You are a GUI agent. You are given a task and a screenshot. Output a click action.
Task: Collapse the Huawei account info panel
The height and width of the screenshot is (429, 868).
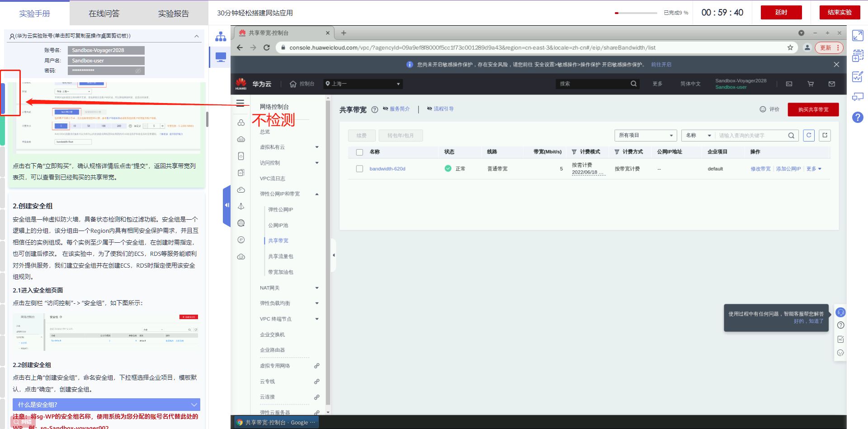click(x=196, y=36)
